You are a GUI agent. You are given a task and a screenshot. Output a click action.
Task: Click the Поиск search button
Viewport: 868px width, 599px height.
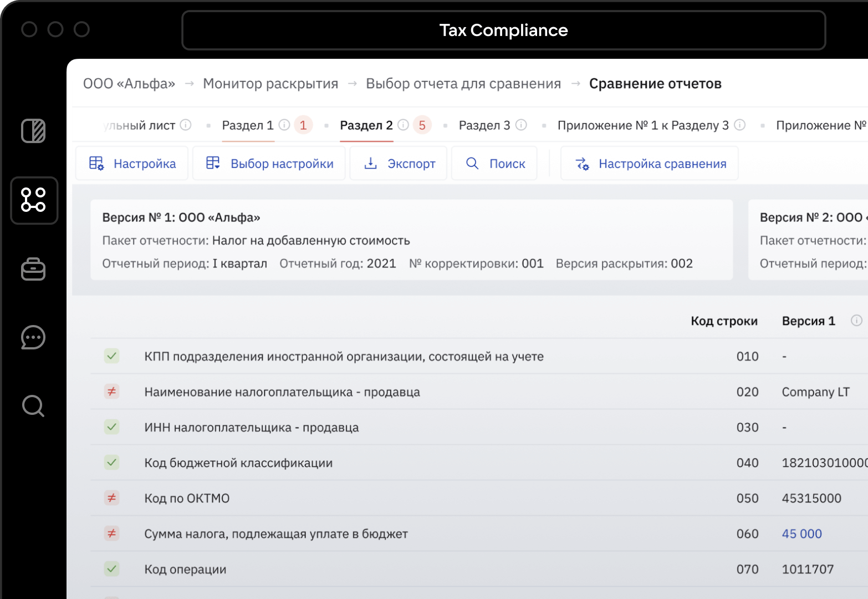(x=494, y=164)
